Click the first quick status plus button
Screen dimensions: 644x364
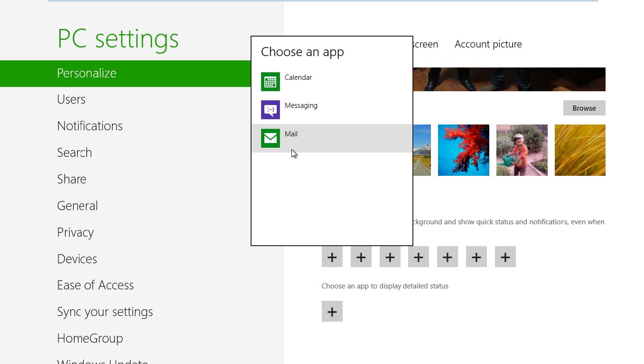click(332, 257)
